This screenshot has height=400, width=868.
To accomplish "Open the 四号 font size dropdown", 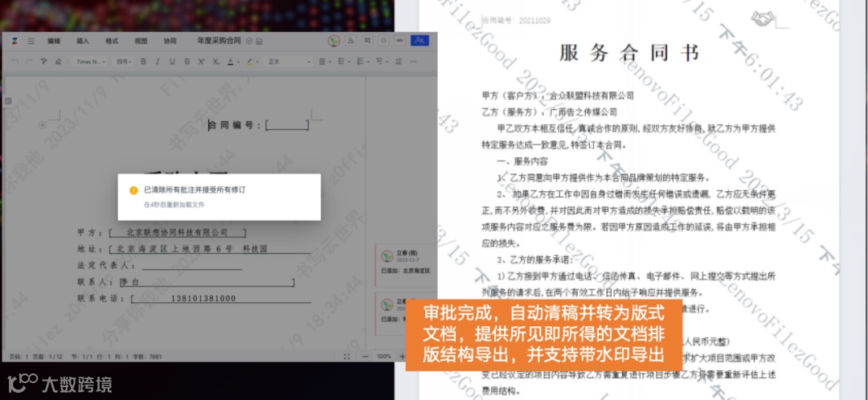I will 124,61.
